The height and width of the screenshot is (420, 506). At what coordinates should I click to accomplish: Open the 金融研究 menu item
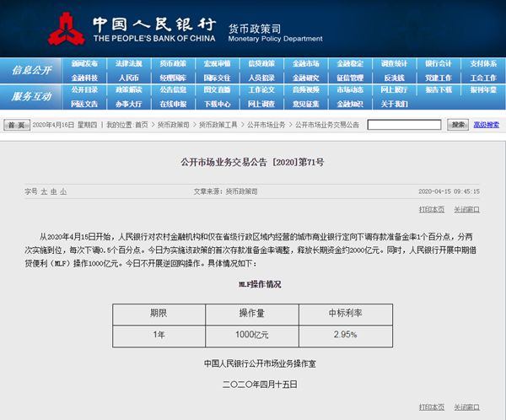[x=306, y=78]
